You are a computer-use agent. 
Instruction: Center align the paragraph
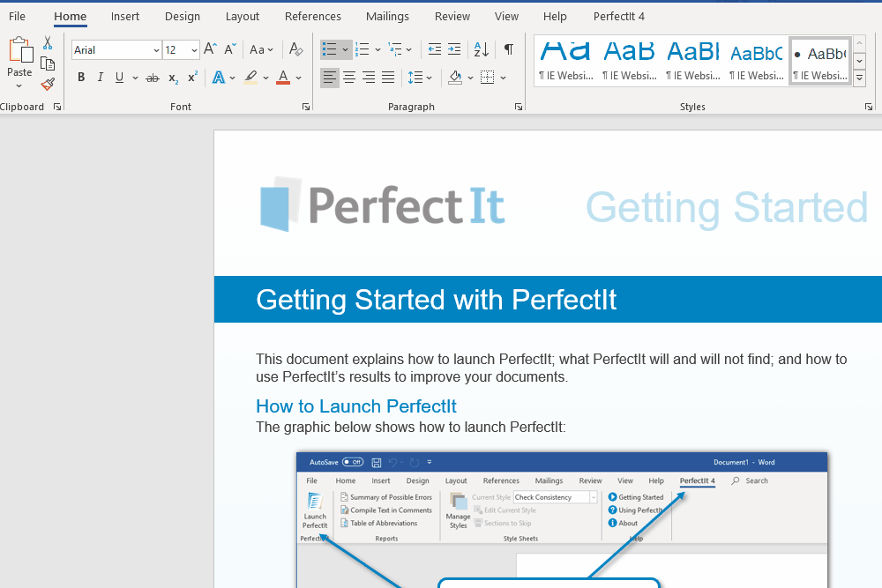[349, 78]
